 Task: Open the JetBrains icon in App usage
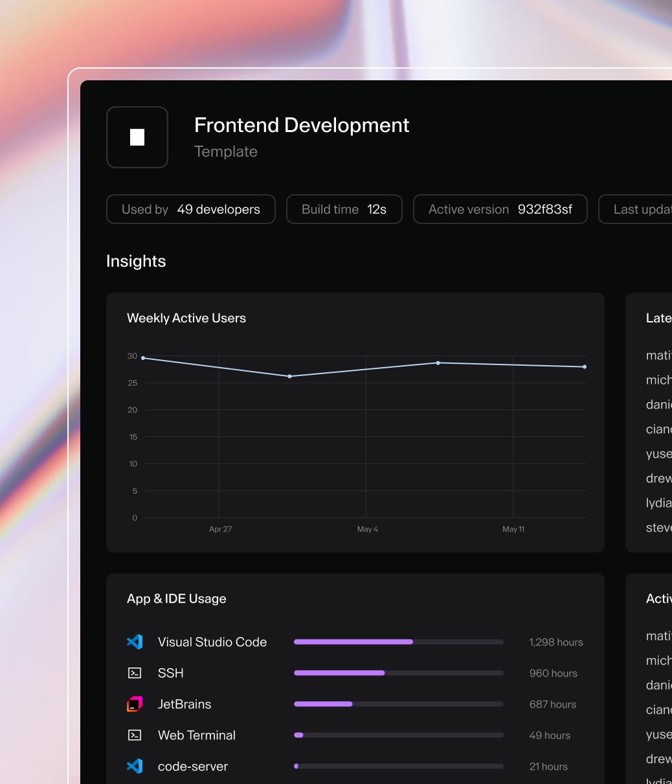(135, 704)
